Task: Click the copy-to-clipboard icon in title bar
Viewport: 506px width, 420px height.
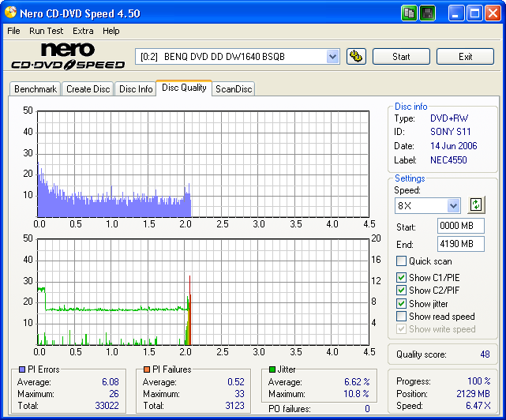Action: point(409,13)
